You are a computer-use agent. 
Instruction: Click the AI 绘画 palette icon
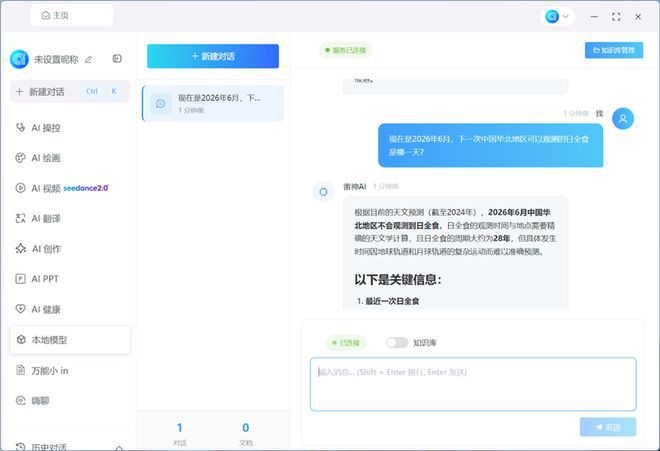point(20,158)
